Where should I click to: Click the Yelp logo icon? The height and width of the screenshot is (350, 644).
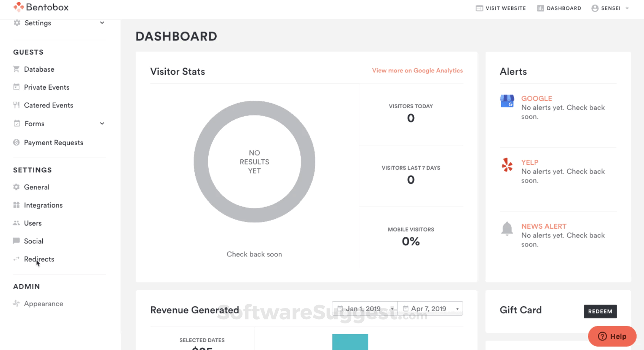[x=507, y=165]
